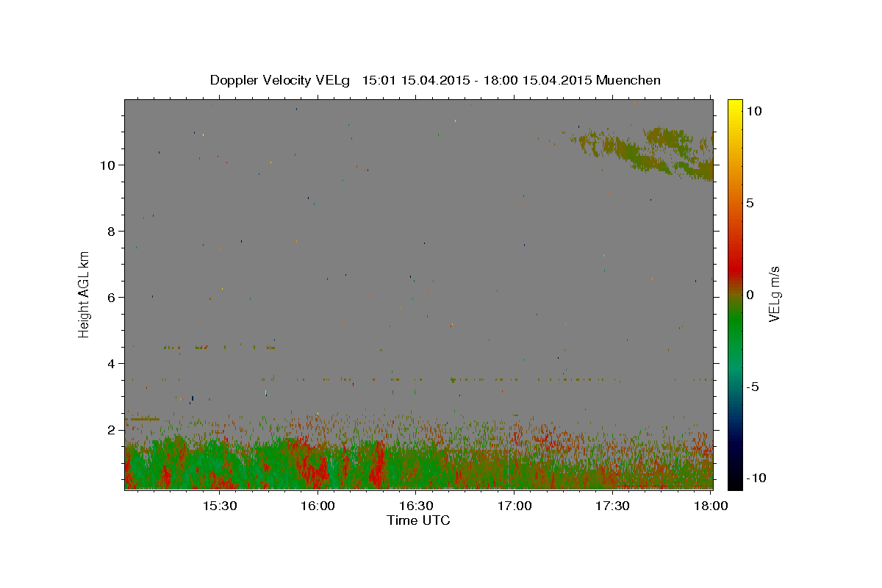This screenshot has height=588, width=882.
Task: Click the yellow top of the colorbar
Action: [x=735, y=107]
